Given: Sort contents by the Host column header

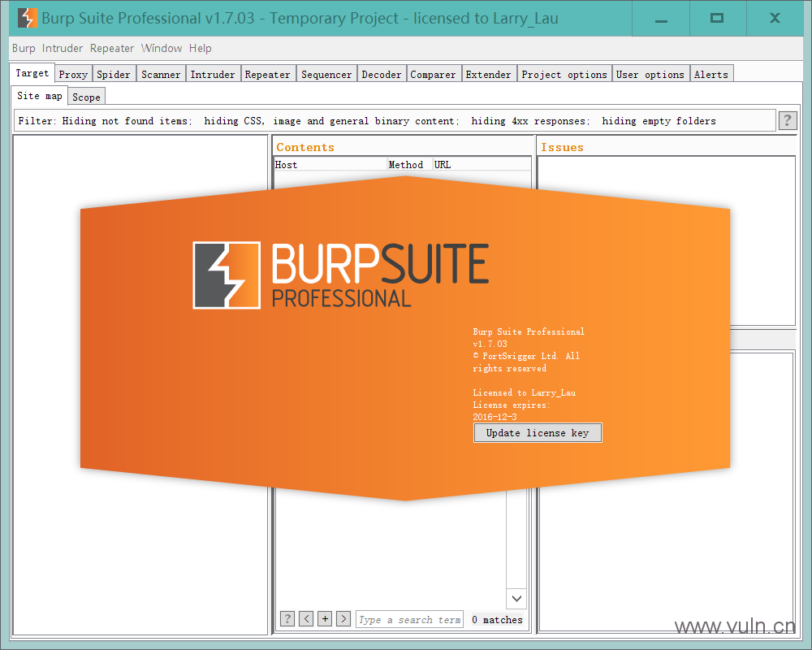Looking at the screenshot, I should click(329, 165).
